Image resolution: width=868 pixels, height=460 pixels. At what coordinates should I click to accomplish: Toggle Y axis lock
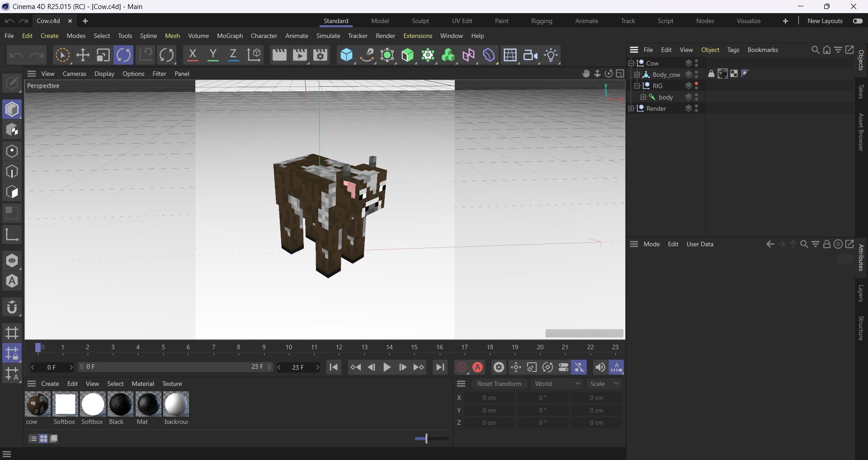(x=213, y=55)
